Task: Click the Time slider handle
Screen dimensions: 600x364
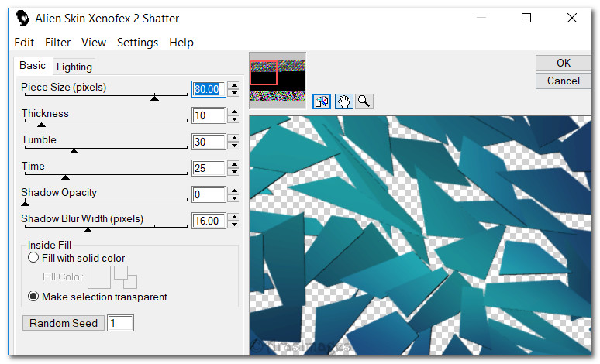Action: click(x=65, y=177)
